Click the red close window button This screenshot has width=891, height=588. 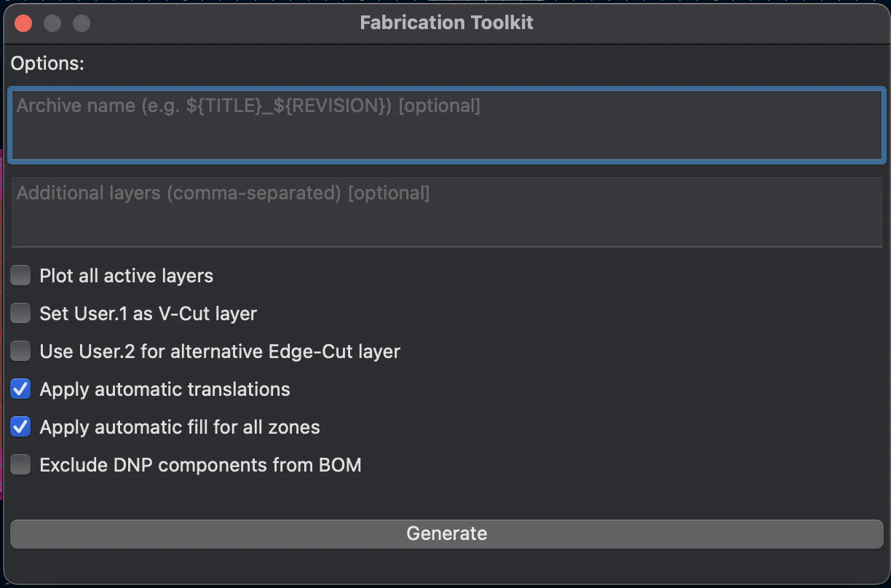(23, 23)
